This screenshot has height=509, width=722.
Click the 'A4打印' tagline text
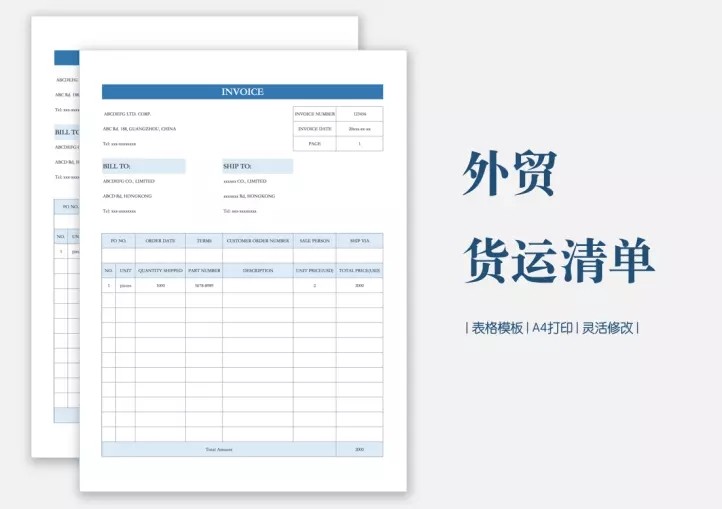pos(552,328)
